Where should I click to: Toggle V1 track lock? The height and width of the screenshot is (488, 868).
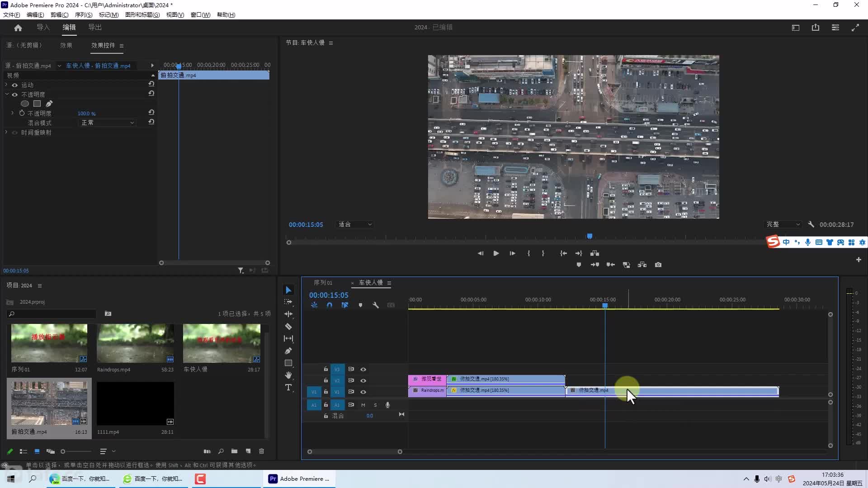tap(325, 392)
